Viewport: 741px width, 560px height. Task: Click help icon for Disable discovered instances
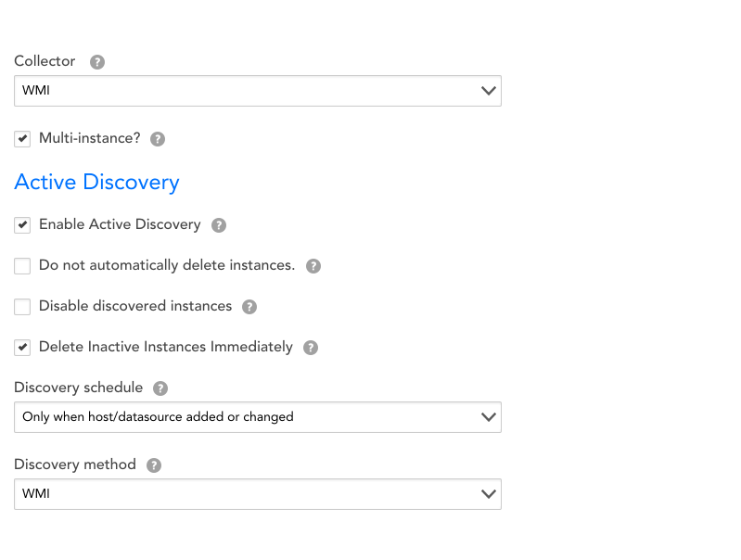point(249,307)
